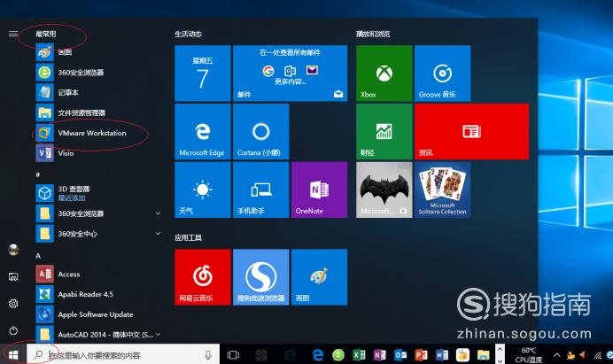
Task: Click the 最常用 list header
Action: [x=46, y=34]
